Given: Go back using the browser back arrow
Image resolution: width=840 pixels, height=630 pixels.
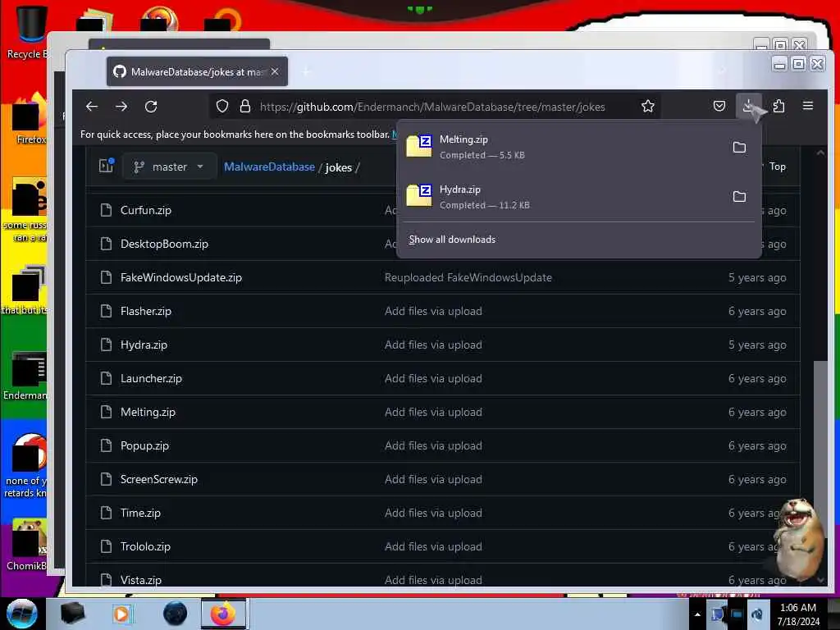Looking at the screenshot, I should (x=92, y=107).
